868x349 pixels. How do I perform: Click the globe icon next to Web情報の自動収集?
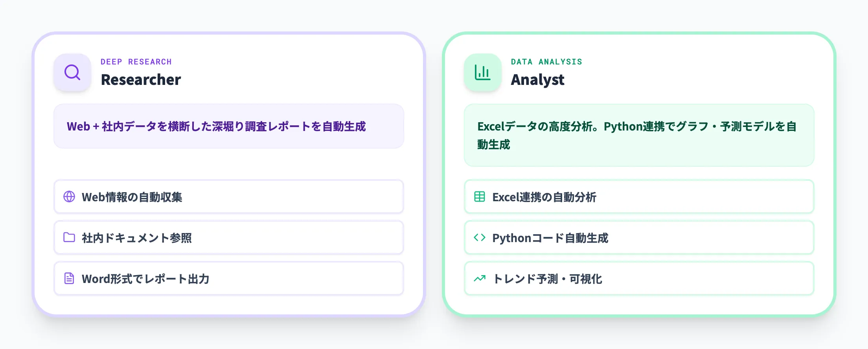click(x=69, y=197)
